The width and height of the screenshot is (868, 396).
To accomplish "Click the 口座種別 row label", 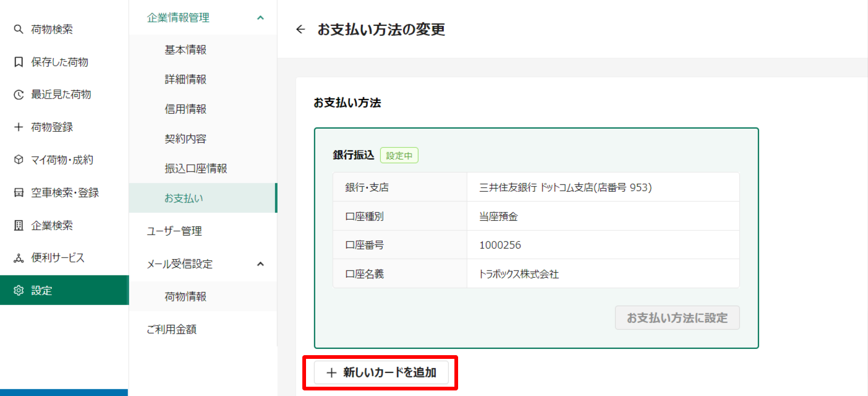I will 364,217.
